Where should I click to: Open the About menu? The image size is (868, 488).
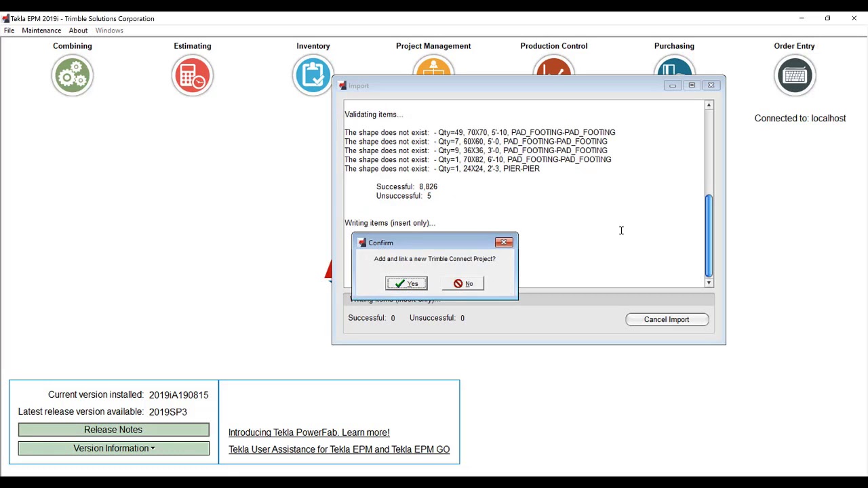click(x=78, y=30)
